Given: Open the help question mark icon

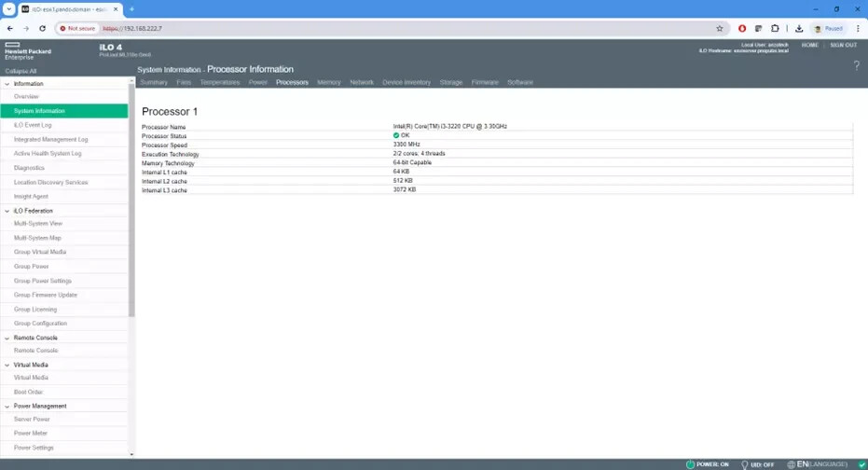Looking at the screenshot, I should coord(857,65).
